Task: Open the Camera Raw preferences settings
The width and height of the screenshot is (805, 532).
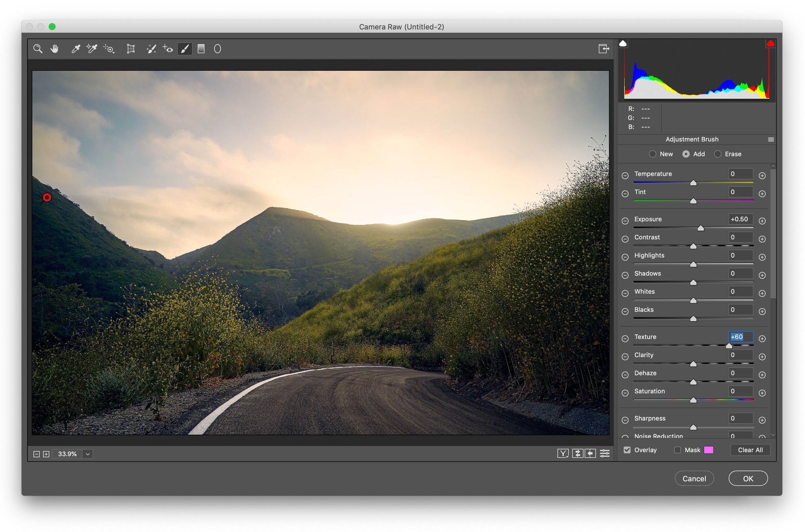Action: (605, 453)
